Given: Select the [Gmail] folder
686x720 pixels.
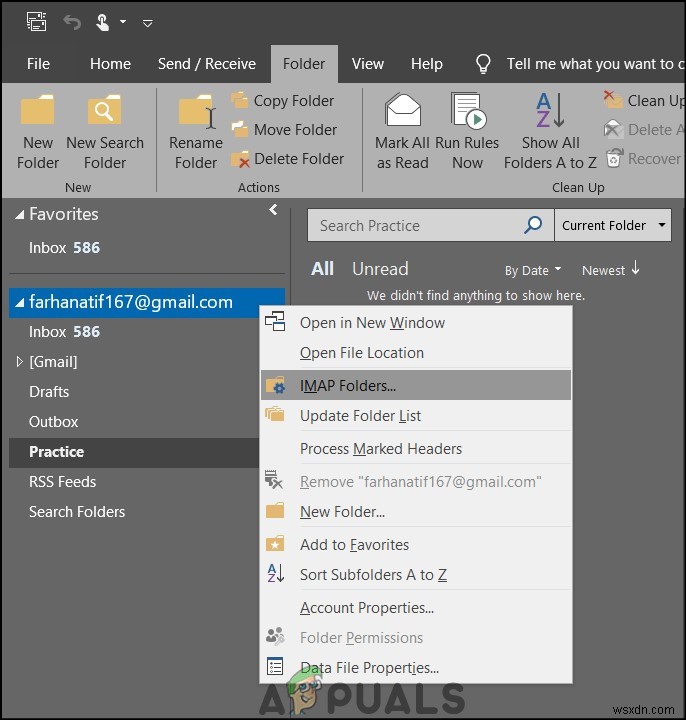Looking at the screenshot, I should pyautogui.click(x=53, y=362).
